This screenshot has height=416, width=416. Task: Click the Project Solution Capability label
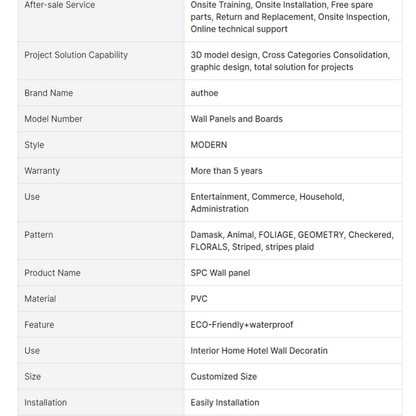[x=76, y=55]
